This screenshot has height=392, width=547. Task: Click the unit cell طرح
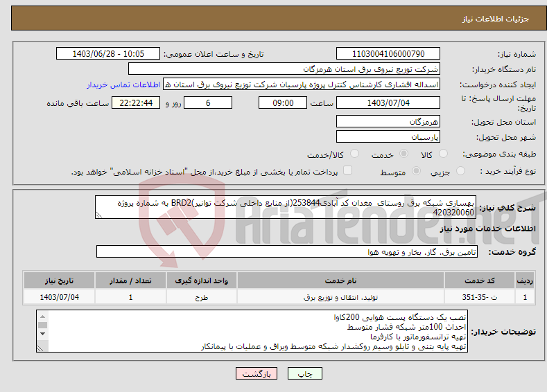tap(202, 297)
